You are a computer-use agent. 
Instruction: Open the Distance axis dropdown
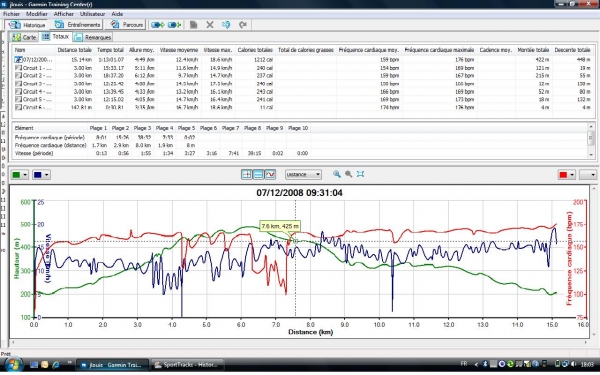coord(303,174)
